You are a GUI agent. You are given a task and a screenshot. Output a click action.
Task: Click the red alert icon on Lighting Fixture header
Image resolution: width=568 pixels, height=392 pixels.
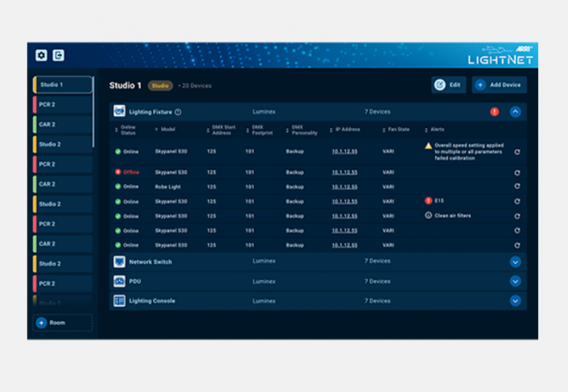(494, 112)
